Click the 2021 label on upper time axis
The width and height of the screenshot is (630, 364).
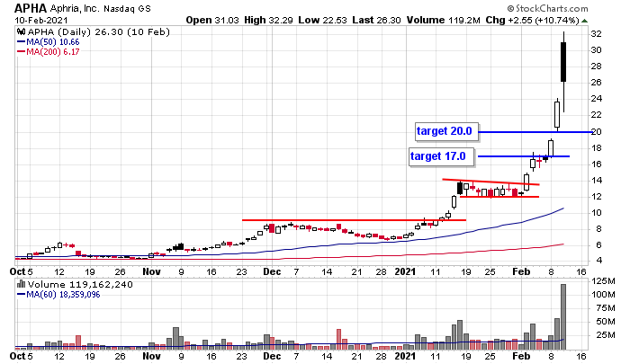pos(405,271)
